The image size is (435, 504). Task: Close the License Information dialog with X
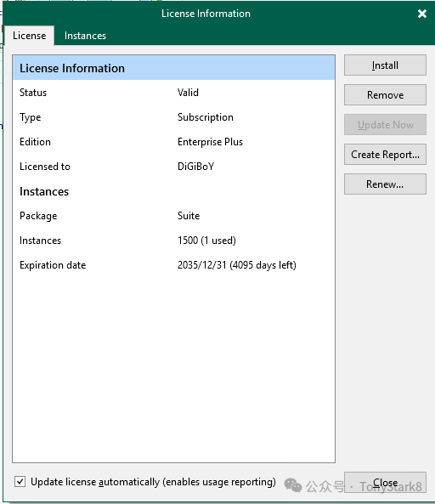tap(421, 14)
